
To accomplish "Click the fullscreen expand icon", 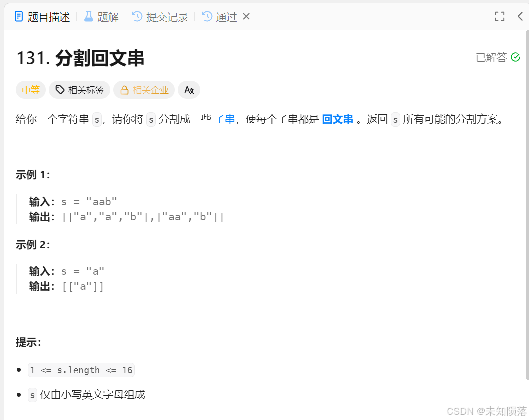I will point(500,16).
